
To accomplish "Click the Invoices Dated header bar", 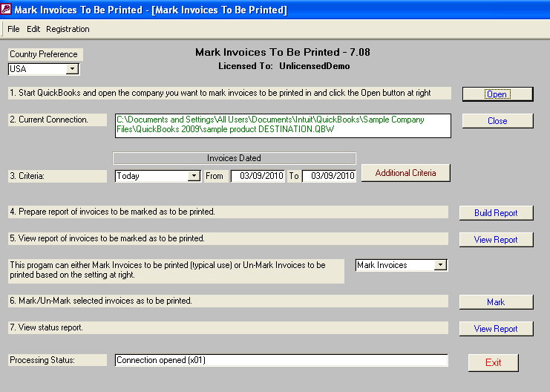I will tap(234, 158).
